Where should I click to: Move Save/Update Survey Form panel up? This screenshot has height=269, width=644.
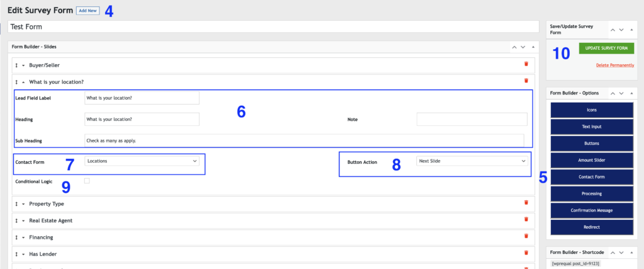tap(613, 30)
